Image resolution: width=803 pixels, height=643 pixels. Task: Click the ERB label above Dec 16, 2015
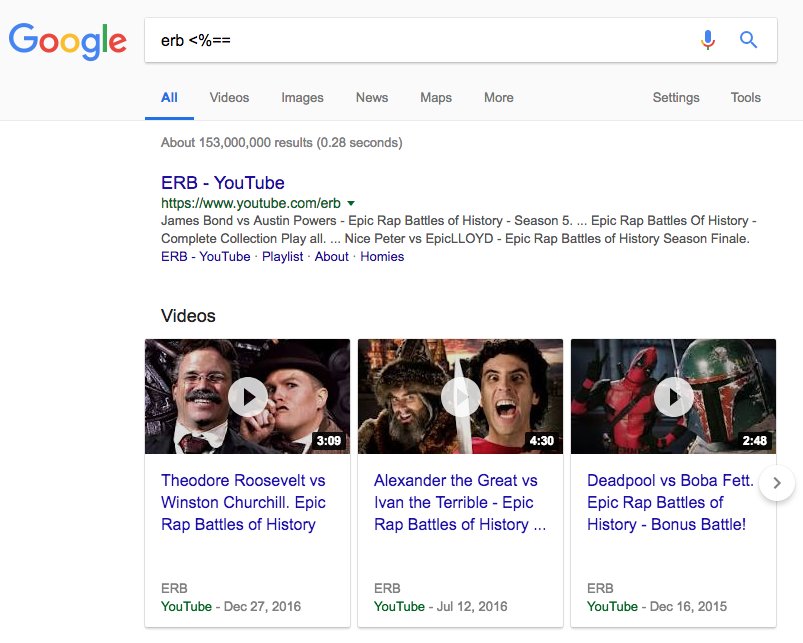[600, 588]
